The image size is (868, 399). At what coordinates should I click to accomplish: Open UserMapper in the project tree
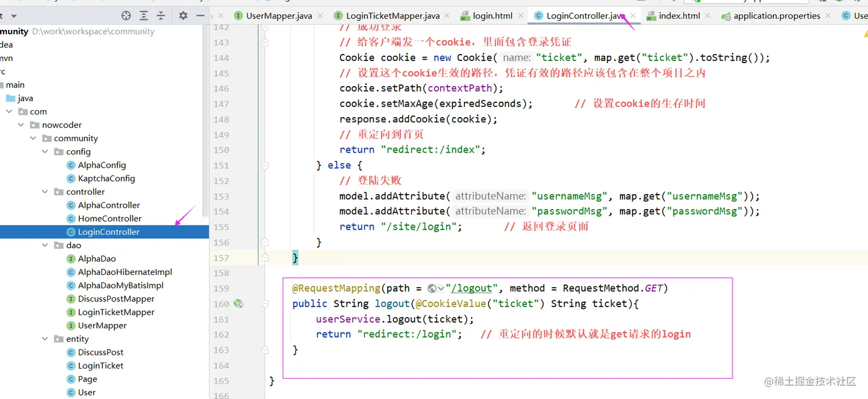coord(102,326)
